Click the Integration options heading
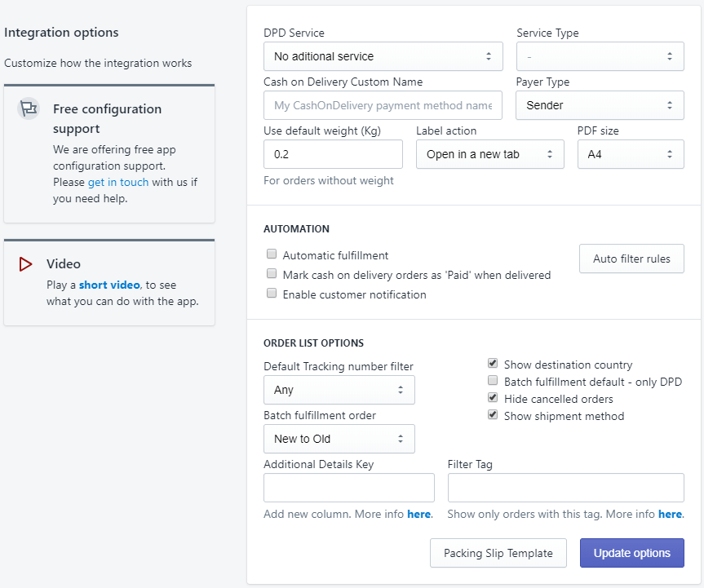The image size is (704, 588). click(x=61, y=33)
